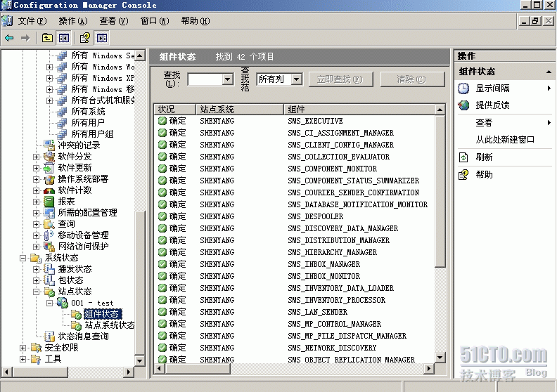Screen dimensions: 557x392
Task: Click the component list horizontal scroll-right arrow
Action: click(429, 369)
